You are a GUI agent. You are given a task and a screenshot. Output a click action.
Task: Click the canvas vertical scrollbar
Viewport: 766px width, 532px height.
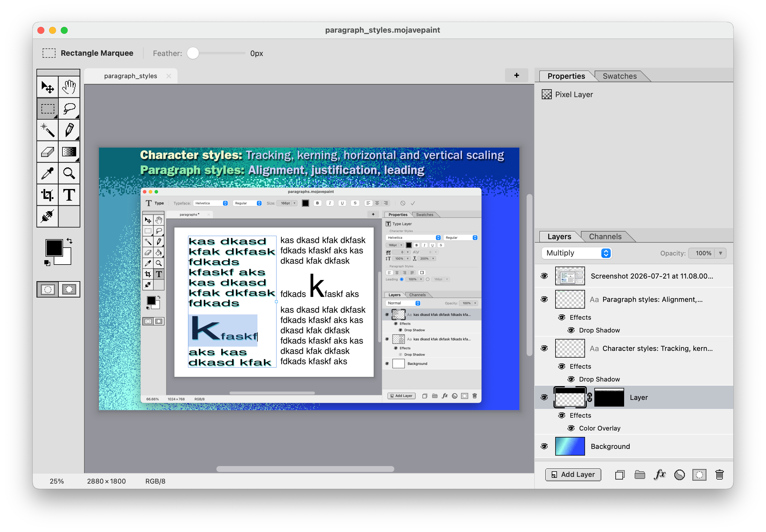tap(529, 275)
